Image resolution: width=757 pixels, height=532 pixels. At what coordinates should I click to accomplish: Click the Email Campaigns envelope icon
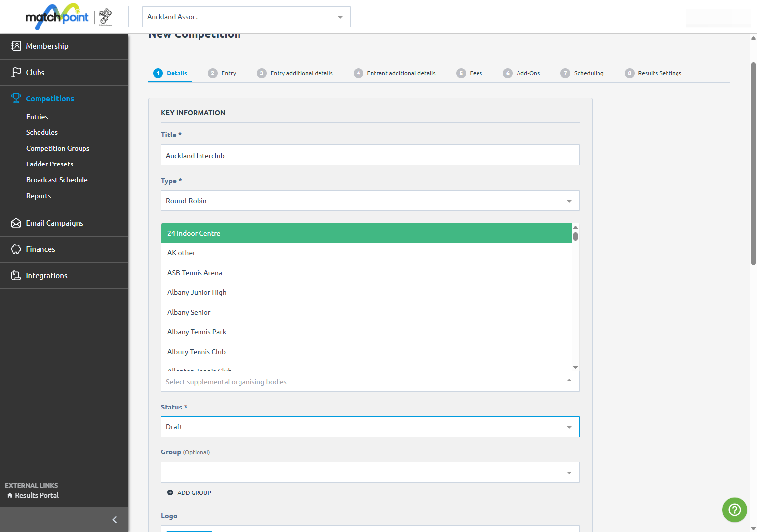click(16, 223)
